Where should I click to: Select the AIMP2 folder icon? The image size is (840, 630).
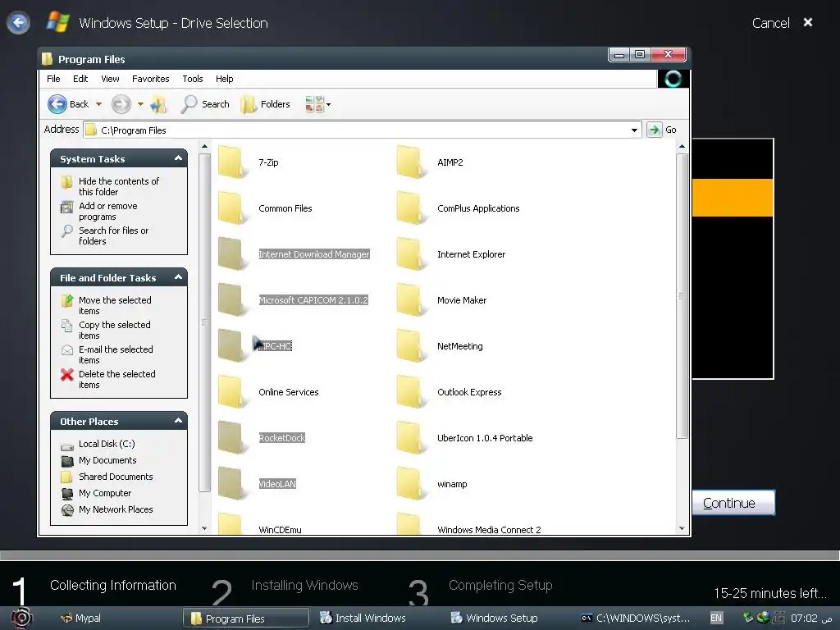click(411, 162)
